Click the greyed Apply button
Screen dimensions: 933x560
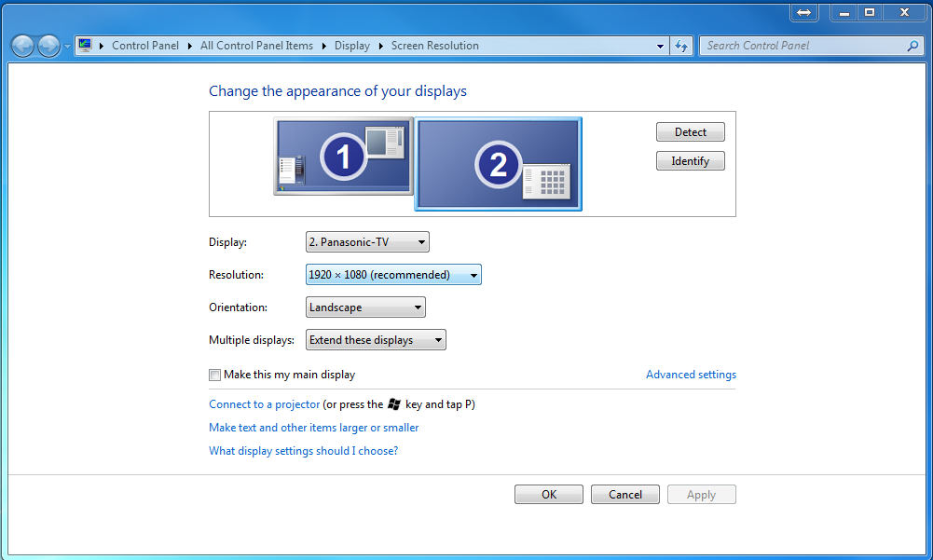(x=701, y=495)
